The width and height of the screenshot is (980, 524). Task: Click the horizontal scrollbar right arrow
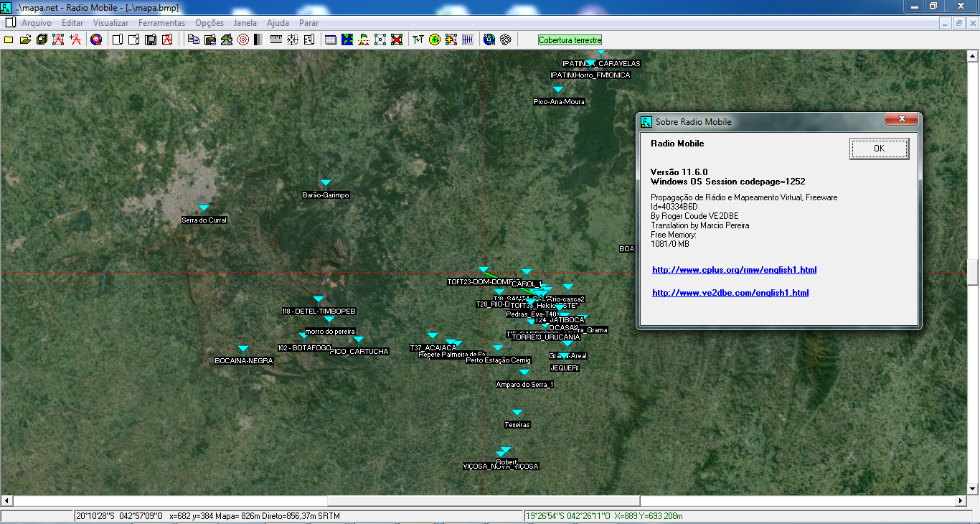961,500
